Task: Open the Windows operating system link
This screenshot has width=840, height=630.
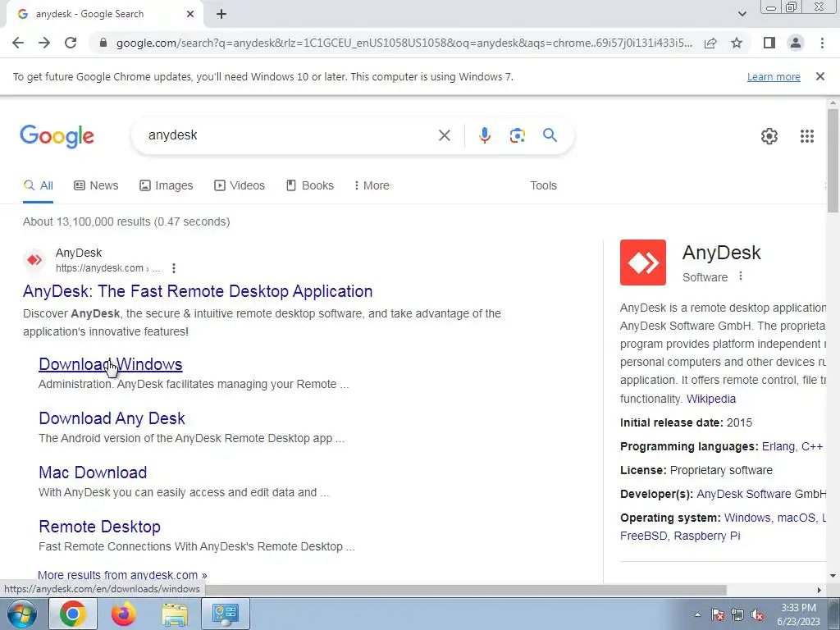Action: 746,518
